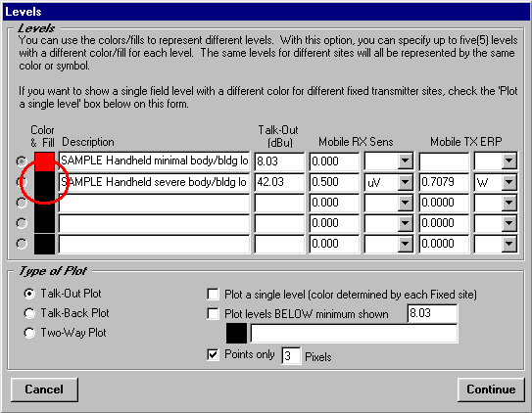Click the red color swatch of first level

44,161
